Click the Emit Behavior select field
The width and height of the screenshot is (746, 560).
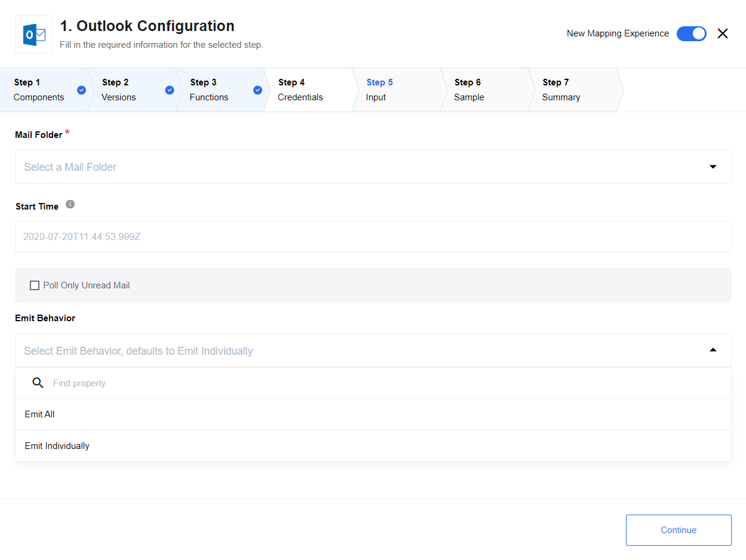pos(373,350)
